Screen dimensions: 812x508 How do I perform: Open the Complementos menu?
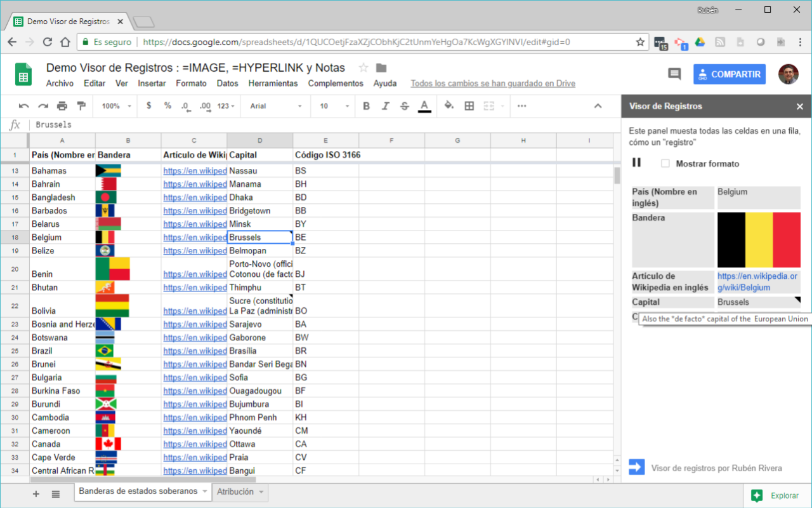(x=336, y=83)
